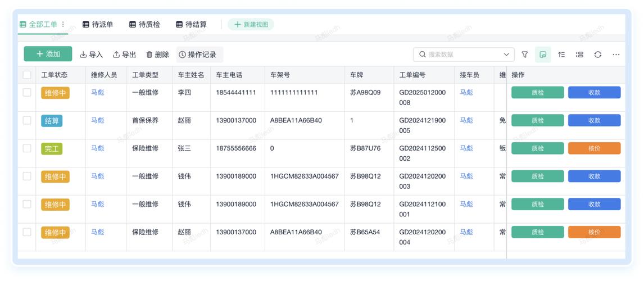
Task: Tick the checkbox for 张三's work order
Action: [x=27, y=148]
